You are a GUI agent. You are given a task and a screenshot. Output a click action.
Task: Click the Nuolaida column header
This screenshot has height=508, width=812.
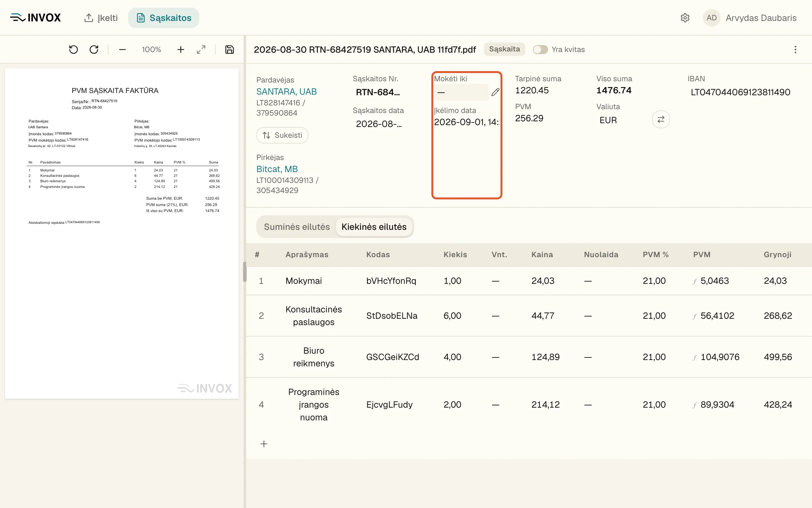point(601,255)
